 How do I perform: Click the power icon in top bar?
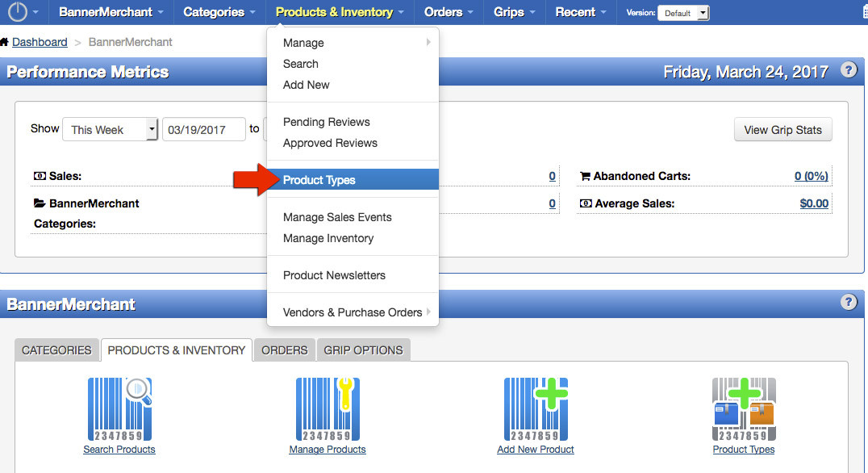click(x=18, y=12)
